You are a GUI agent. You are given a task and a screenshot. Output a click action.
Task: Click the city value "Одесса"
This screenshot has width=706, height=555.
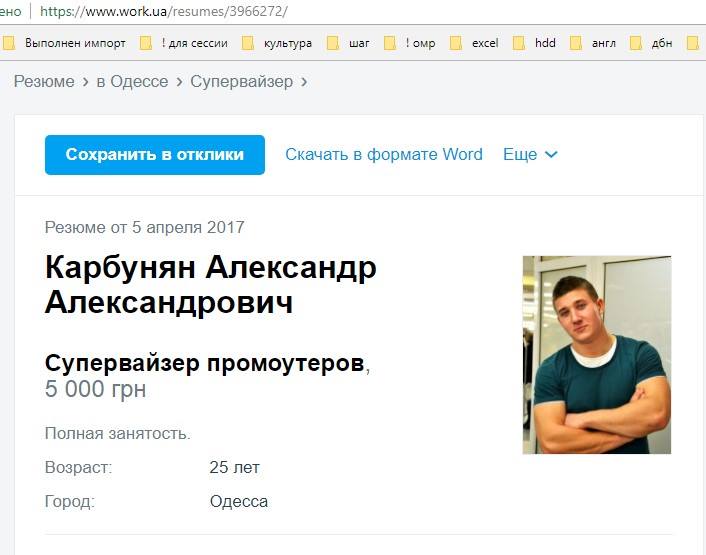point(239,501)
